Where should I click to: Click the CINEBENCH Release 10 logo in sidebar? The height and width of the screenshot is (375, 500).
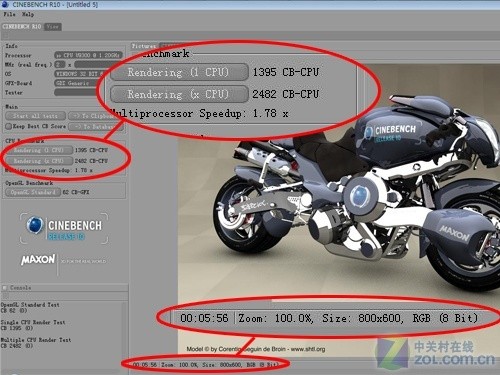point(64,228)
